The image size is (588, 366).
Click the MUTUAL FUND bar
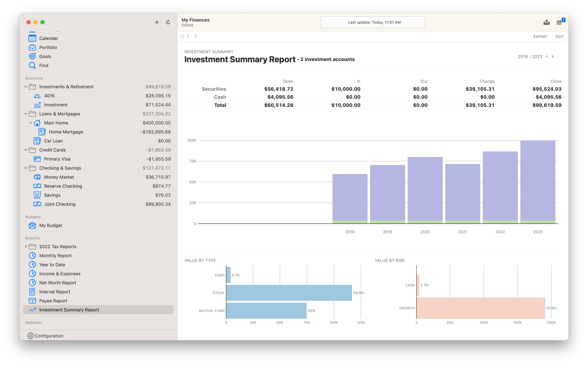pos(266,311)
